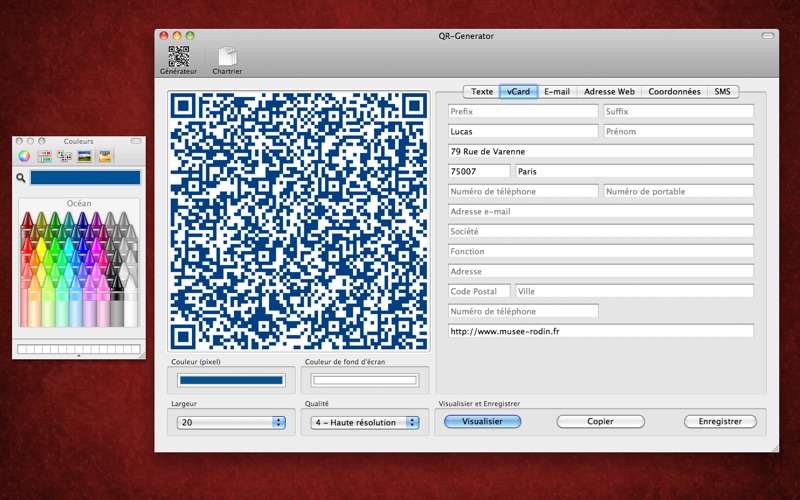Viewport: 800px width, 500px height.
Task: Pick the black crayon
Action: click(117, 301)
